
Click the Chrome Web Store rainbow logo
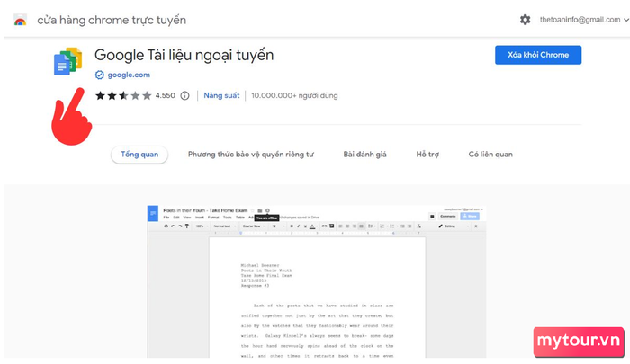pos(20,20)
